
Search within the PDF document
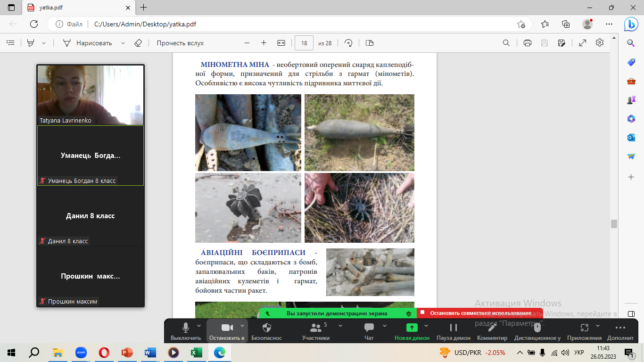coord(506,43)
